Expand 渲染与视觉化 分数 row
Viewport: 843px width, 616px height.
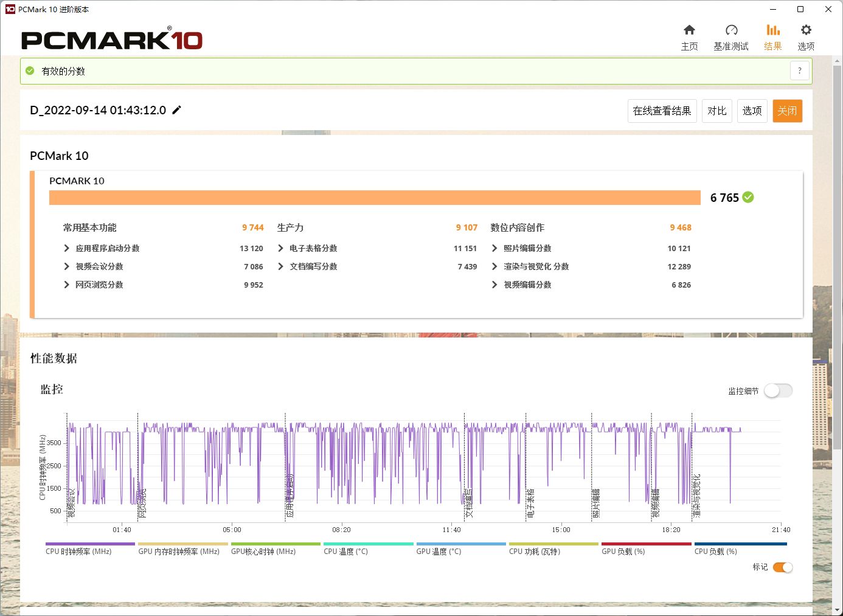(494, 266)
